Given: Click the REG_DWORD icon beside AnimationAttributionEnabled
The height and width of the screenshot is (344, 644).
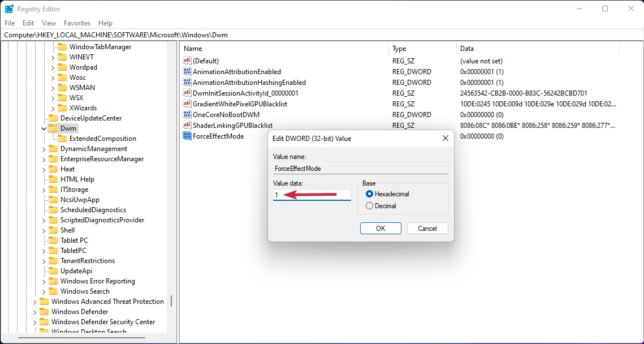Looking at the screenshot, I should [x=187, y=71].
